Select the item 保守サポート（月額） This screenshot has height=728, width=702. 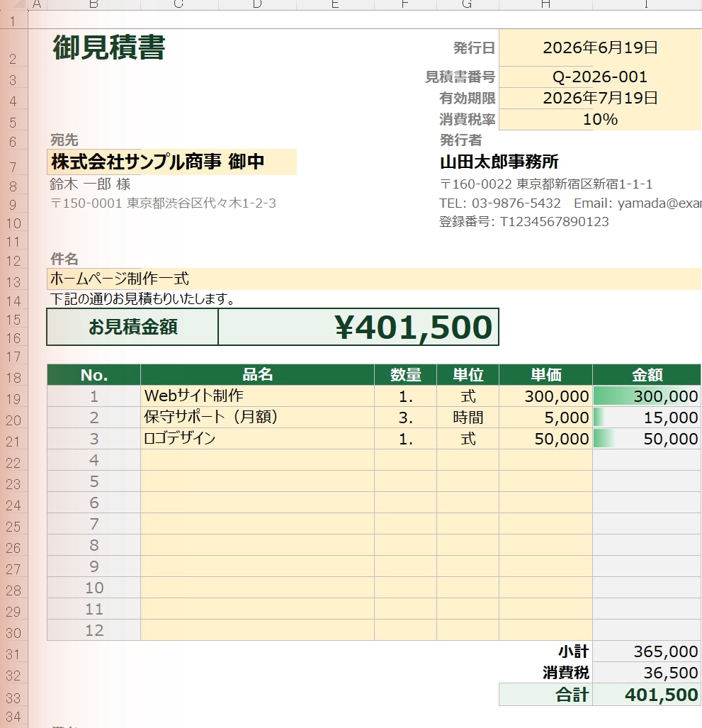point(257,418)
